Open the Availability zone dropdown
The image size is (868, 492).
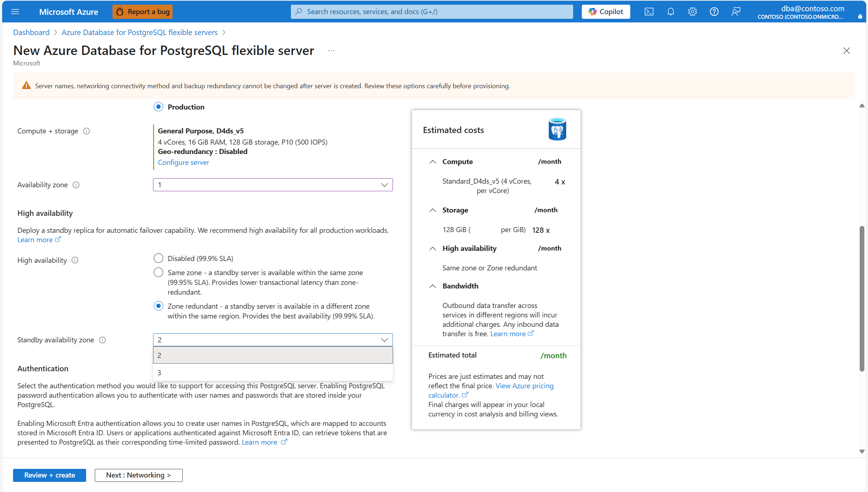[272, 185]
